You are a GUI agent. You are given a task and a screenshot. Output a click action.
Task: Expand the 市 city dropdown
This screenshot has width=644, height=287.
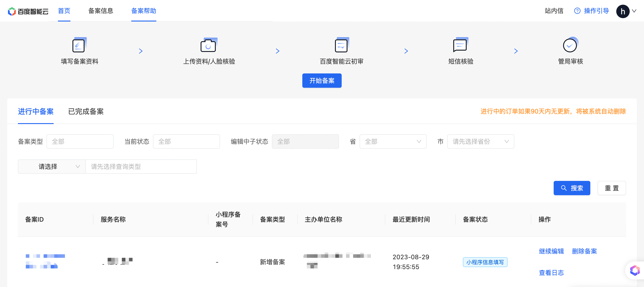click(480, 141)
